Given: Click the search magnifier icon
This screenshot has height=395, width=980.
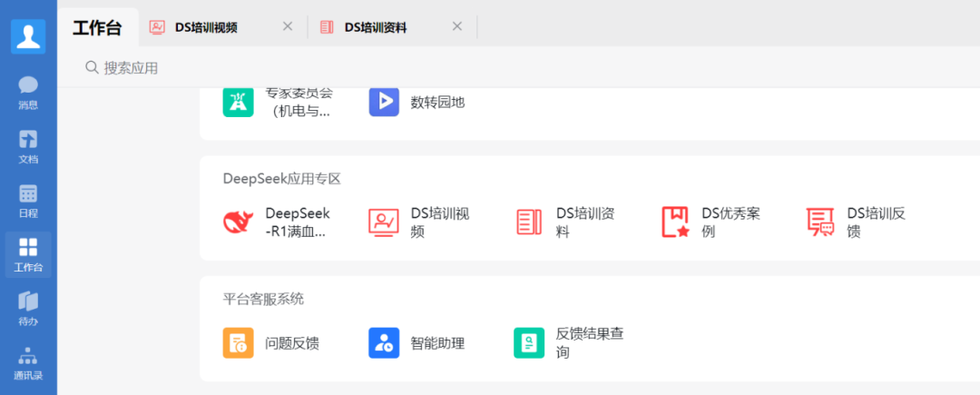Looking at the screenshot, I should pyautogui.click(x=92, y=67).
